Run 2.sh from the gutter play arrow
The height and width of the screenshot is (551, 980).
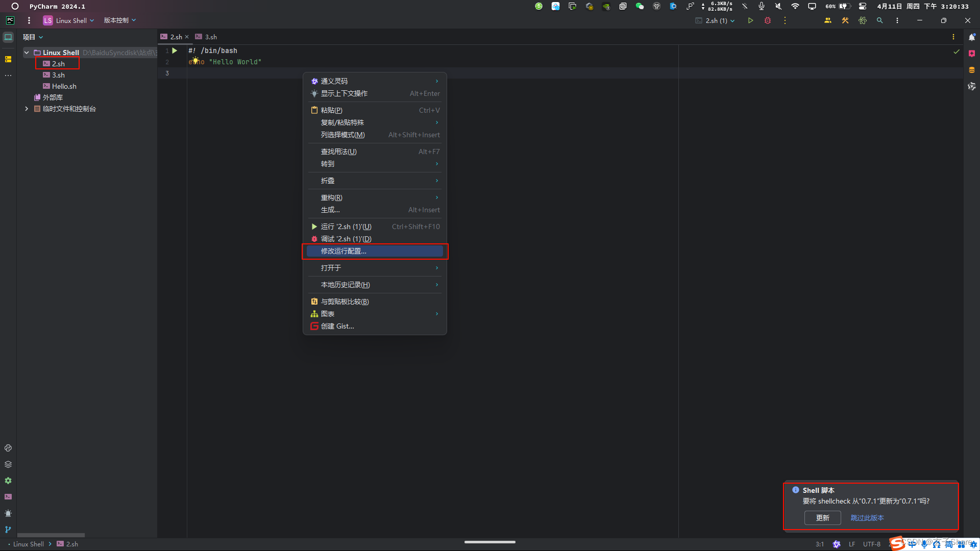pyautogui.click(x=175, y=51)
